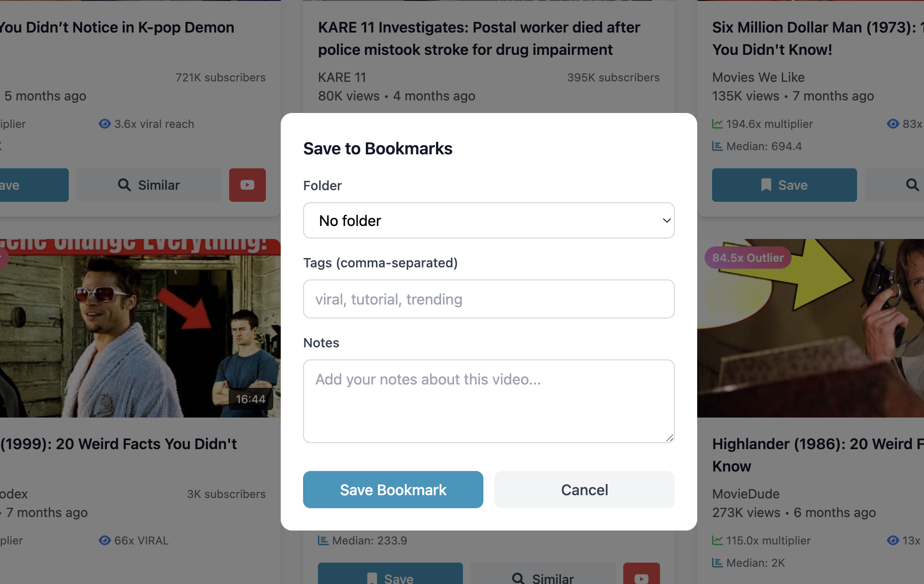Click the bar icon beside Median: 694.4
This screenshot has height=584, width=924.
[718, 146]
